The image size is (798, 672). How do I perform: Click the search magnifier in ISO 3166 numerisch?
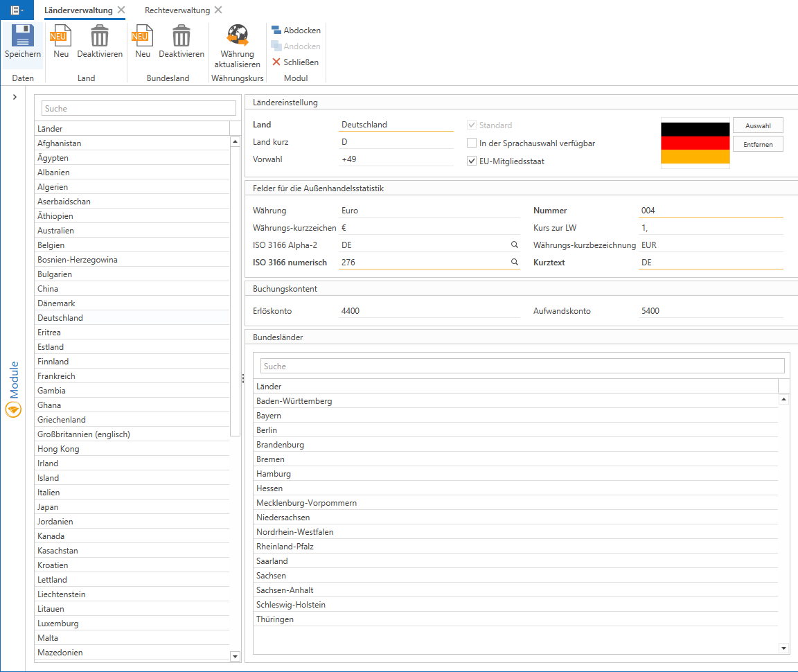(515, 263)
